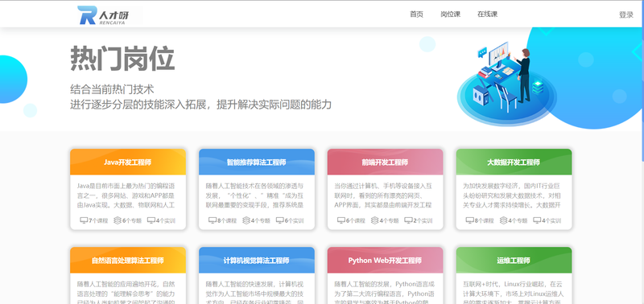Open the 智能推荐算法工程师 card header

256,162
